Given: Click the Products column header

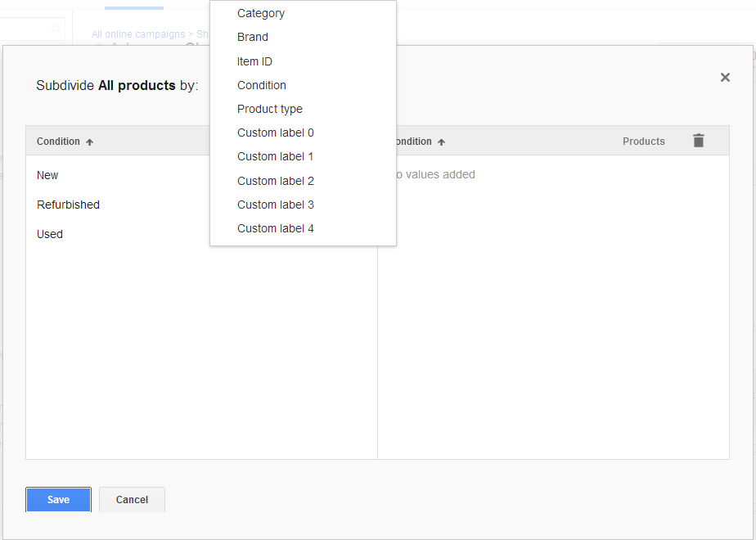Looking at the screenshot, I should [644, 142].
